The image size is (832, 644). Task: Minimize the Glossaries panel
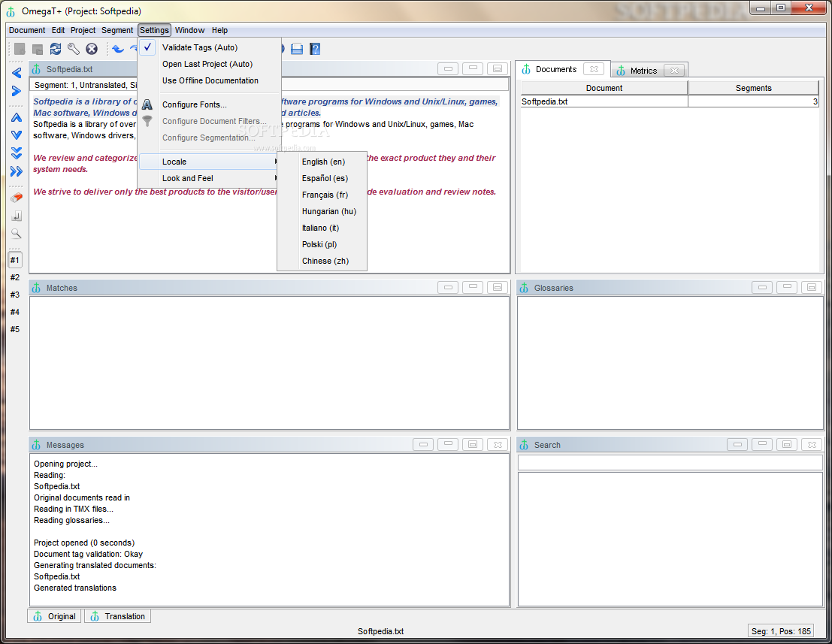[x=762, y=288]
